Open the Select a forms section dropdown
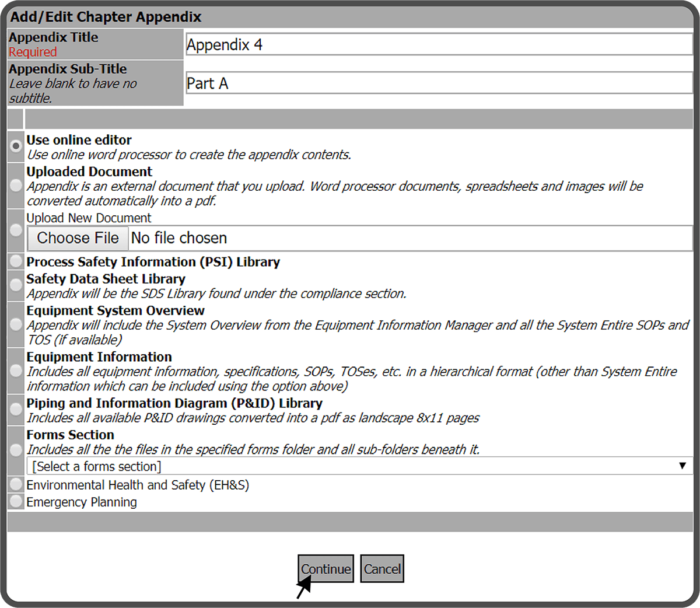 (359, 466)
